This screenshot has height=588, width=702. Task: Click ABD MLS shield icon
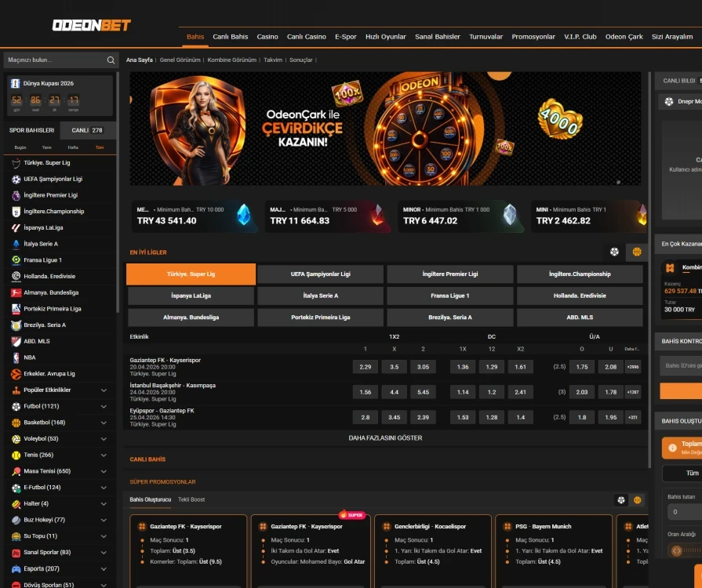click(x=16, y=342)
